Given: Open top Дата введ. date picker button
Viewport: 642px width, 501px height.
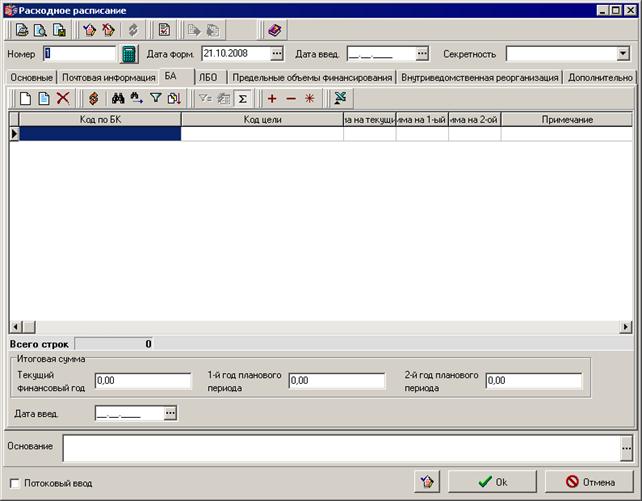Looking at the screenshot, I should [x=422, y=53].
